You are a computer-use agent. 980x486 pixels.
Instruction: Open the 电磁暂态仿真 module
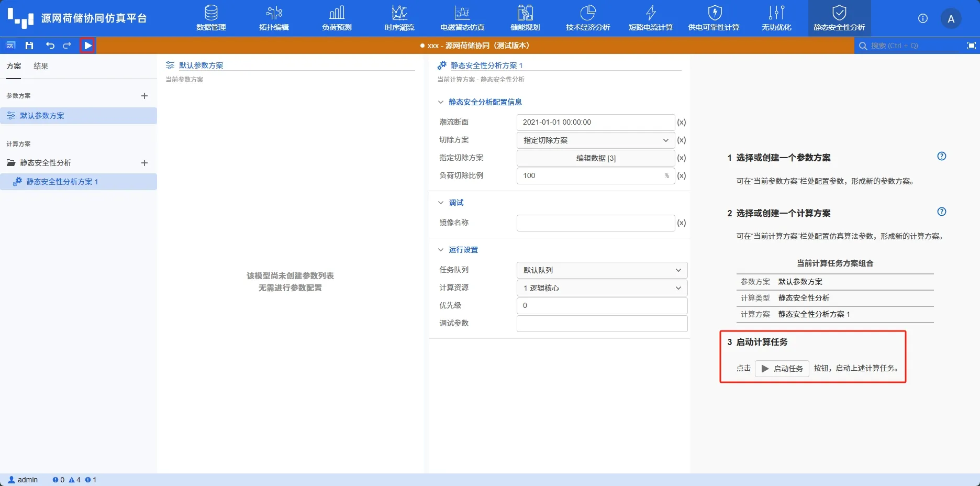tap(462, 18)
